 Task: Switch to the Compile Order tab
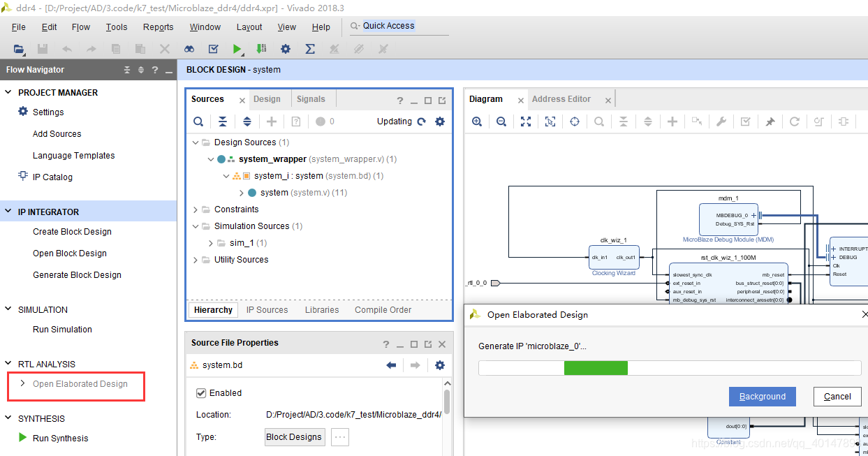tap(383, 309)
